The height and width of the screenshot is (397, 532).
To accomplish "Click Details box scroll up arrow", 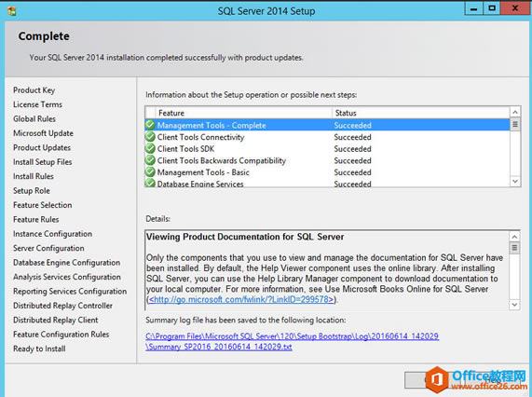I will pos(514,237).
